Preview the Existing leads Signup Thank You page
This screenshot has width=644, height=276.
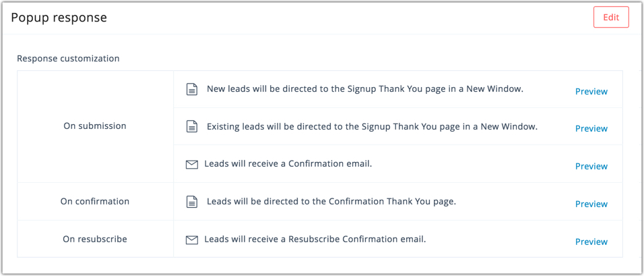click(591, 129)
